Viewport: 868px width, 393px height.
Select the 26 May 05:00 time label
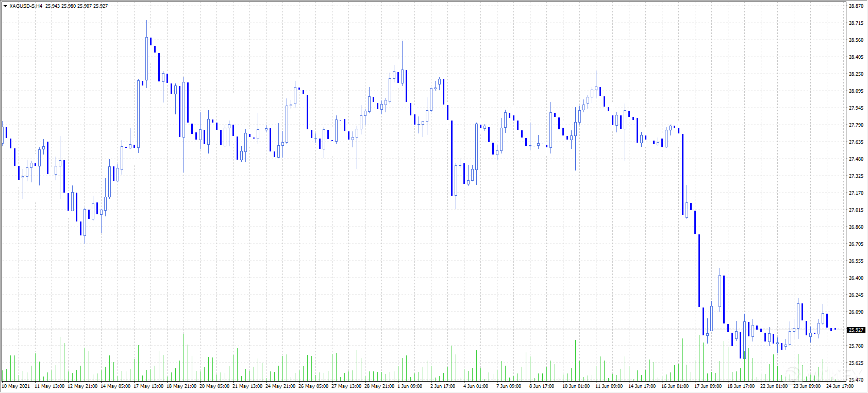coord(313,386)
